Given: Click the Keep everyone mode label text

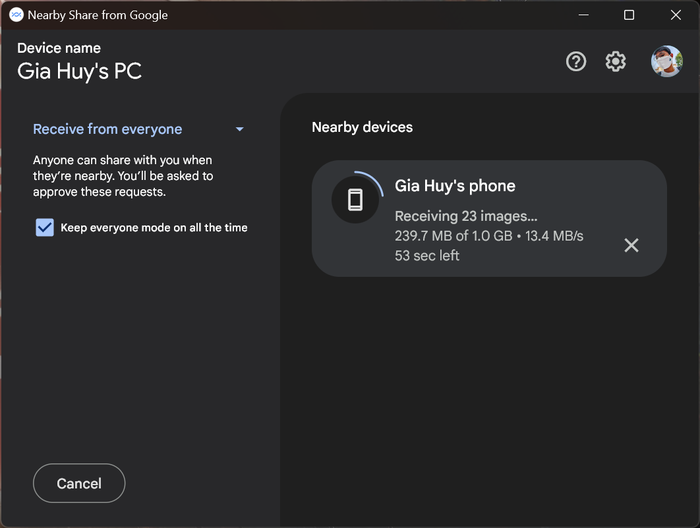Looking at the screenshot, I should tap(154, 228).
